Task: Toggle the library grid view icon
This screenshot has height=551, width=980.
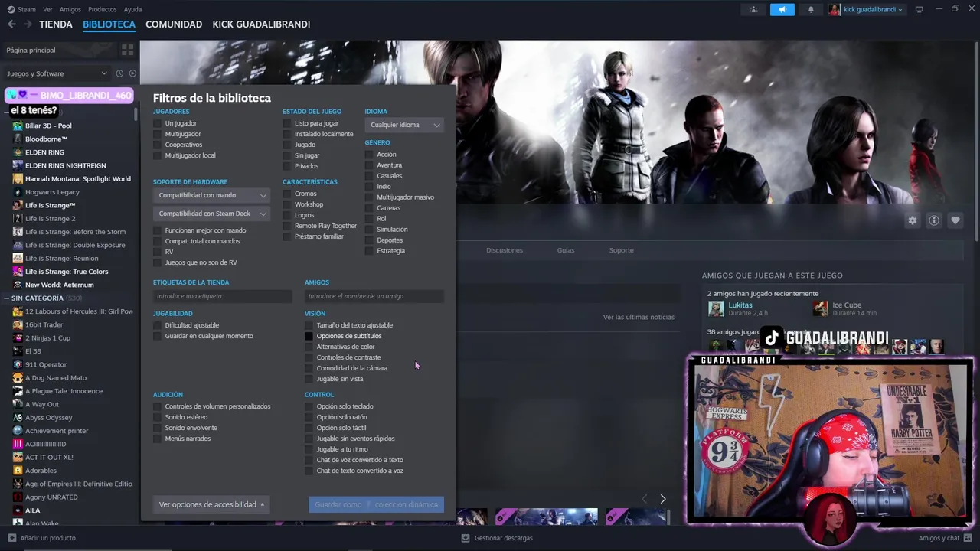Action: pyautogui.click(x=127, y=50)
